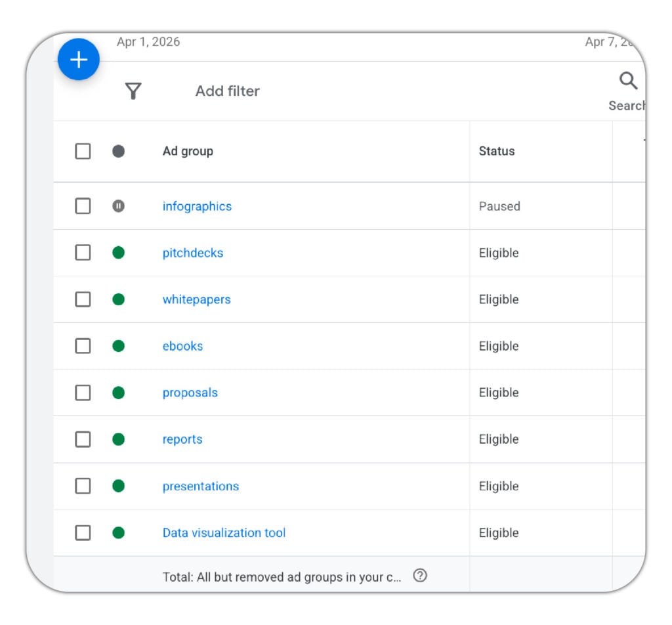672x625 pixels.
Task: Click the green status dot beside pitchdecks
Action: coord(118,253)
